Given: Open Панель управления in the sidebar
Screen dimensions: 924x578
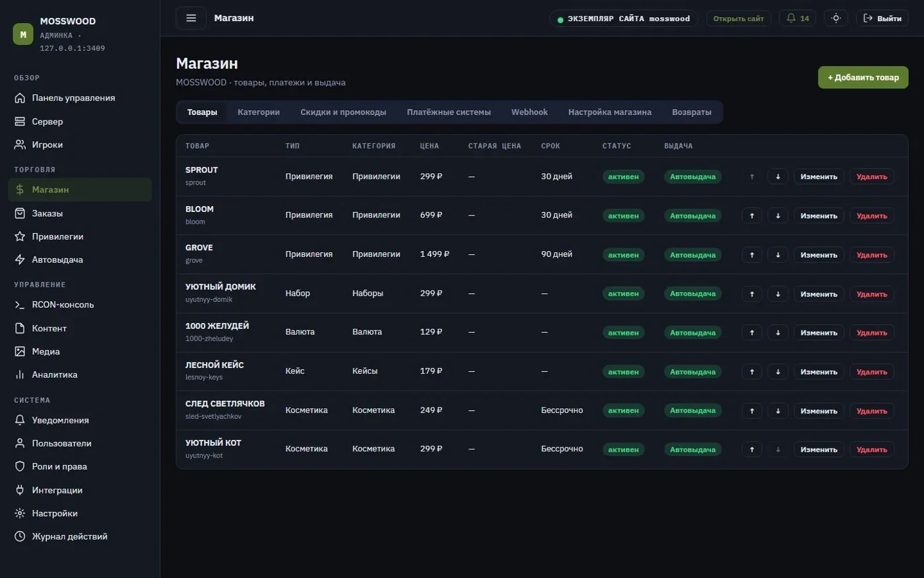Looking at the screenshot, I should 80,98.
